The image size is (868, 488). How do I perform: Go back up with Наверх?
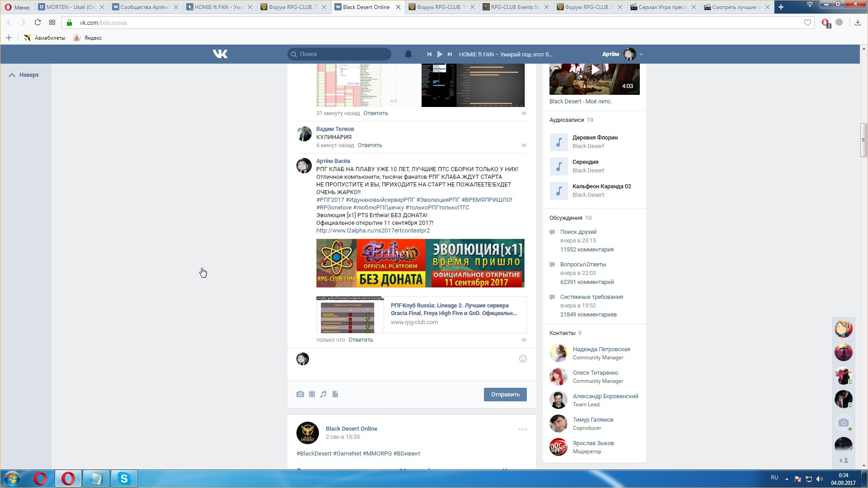(24, 75)
